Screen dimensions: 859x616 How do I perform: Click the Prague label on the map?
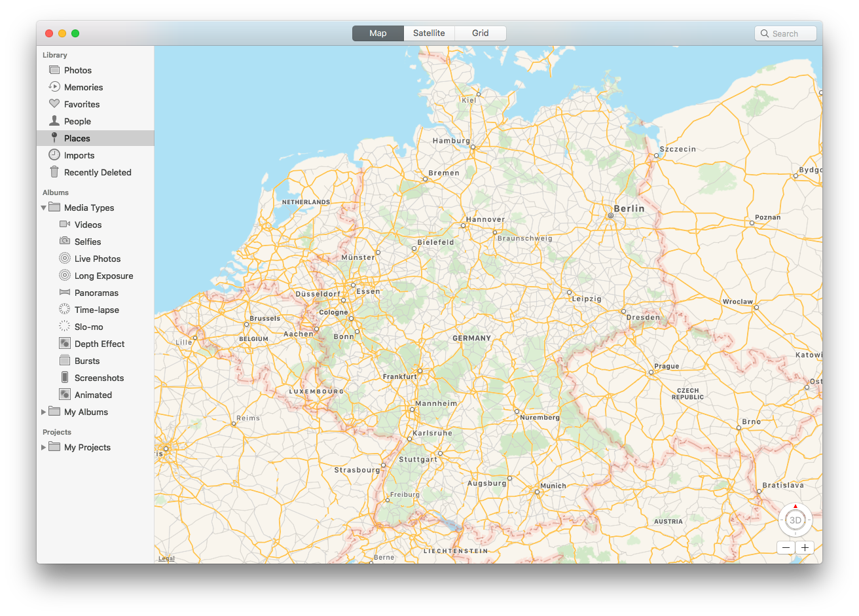(x=667, y=367)
